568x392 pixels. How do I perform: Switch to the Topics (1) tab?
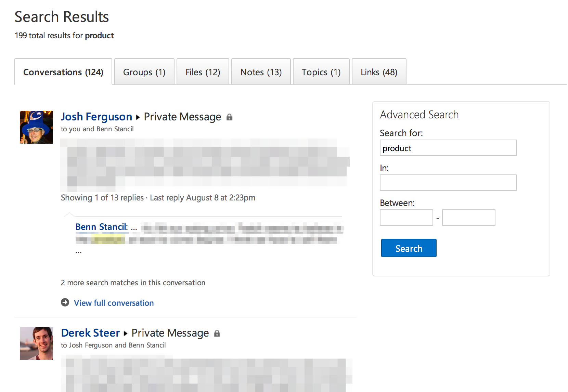coord(321,72)
